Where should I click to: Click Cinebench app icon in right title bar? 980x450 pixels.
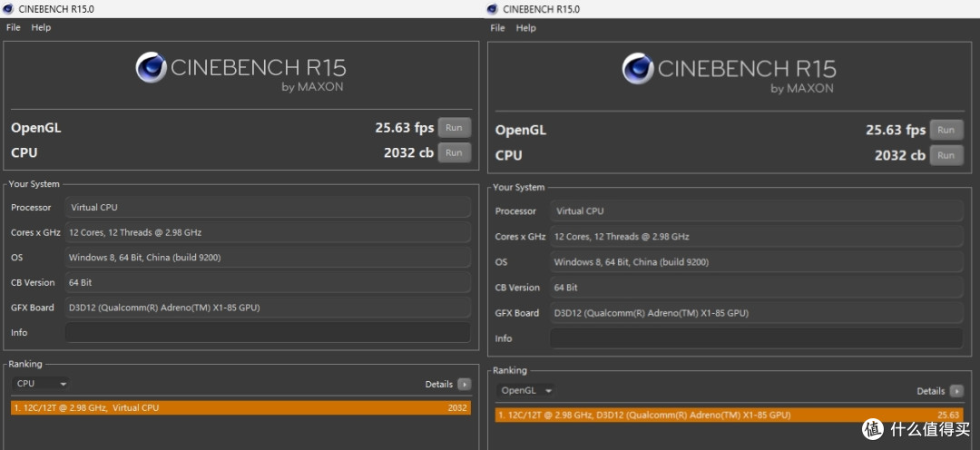coord(492,9)
